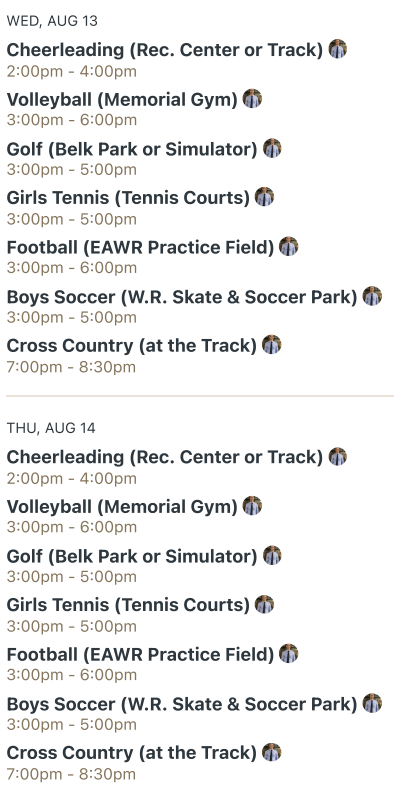Click avatar beside Thursday Cheerleading event

pos(338,456)
